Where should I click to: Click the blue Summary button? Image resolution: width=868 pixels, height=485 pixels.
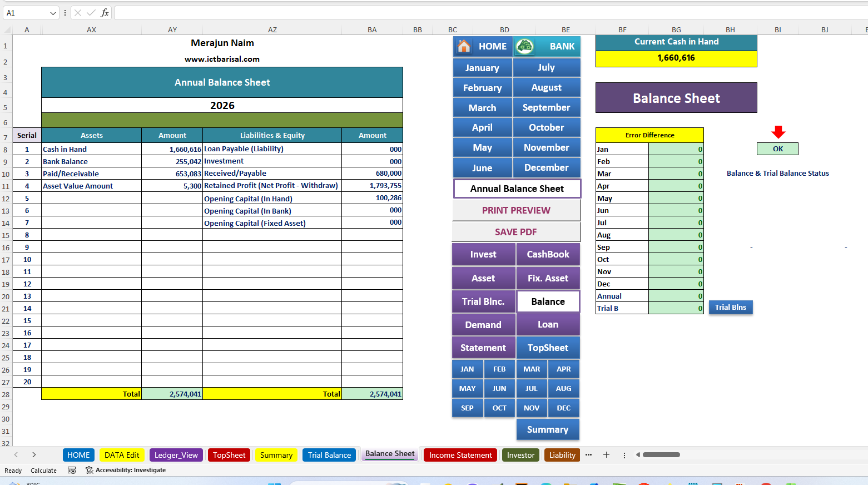click(548, 429)
